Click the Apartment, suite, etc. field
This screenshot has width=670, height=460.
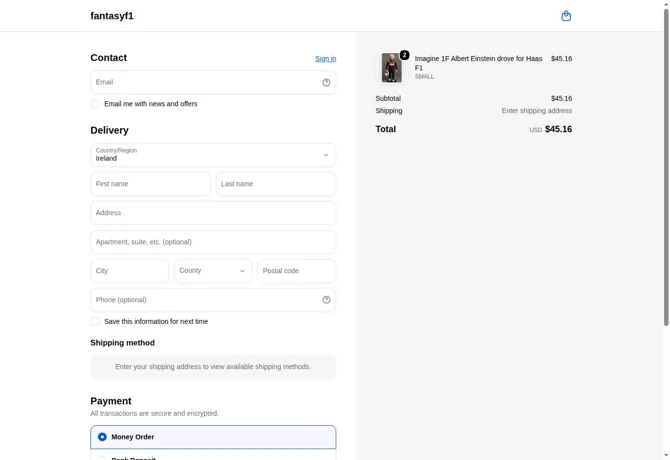pyautogui.click(x=213, y=242)
